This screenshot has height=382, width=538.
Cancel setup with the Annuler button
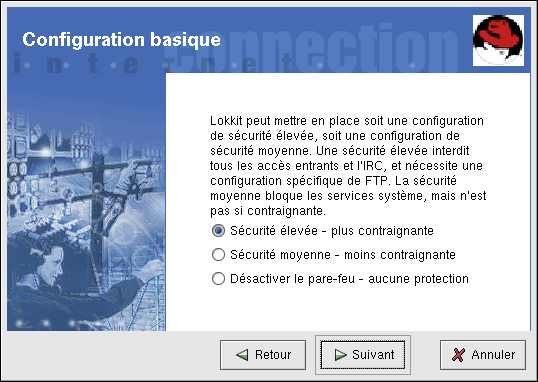coord(483,355)
